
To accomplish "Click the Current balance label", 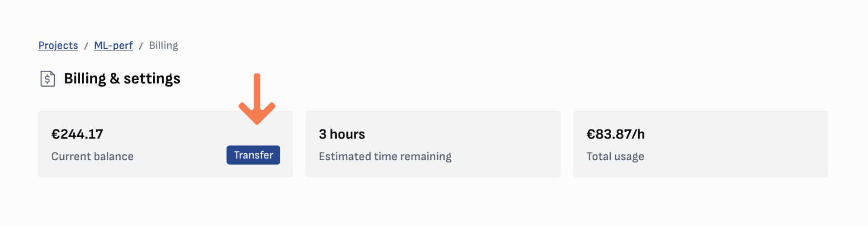I will [92, 157].
